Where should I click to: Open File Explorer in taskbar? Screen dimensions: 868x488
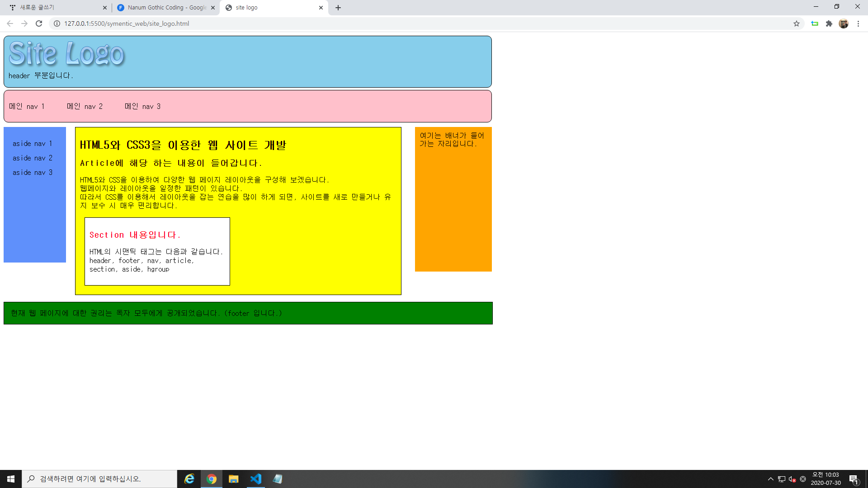point(233,479)
